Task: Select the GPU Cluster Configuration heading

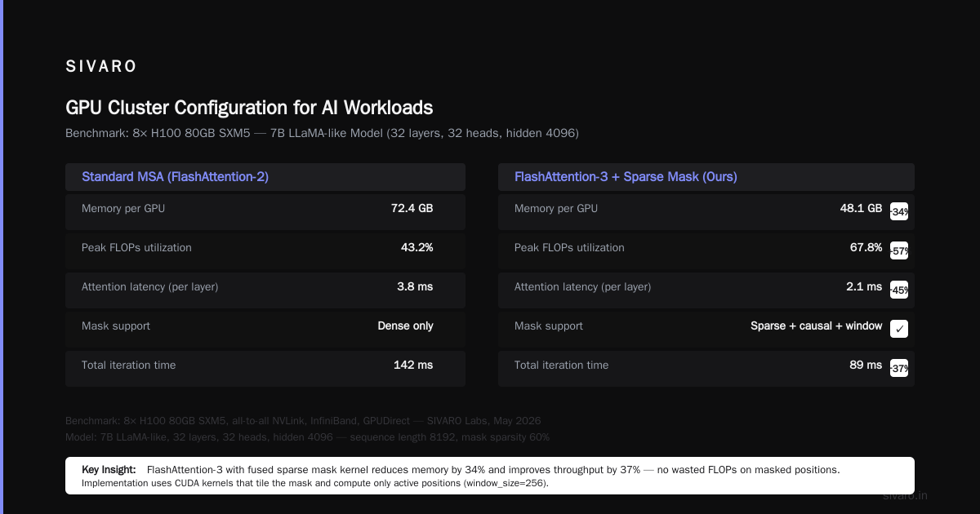Action: point(249,108)
